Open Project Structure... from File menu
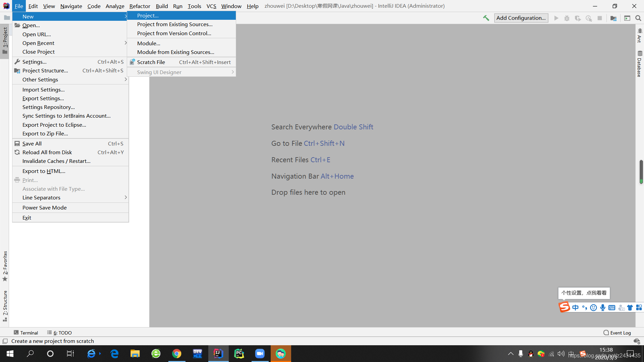 [70, 70]
